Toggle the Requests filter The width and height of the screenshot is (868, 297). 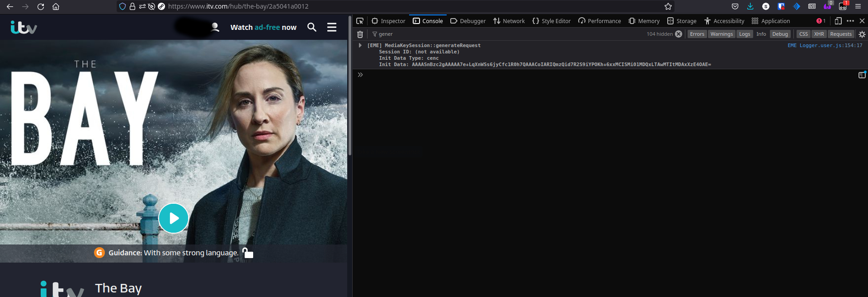[x=840, y=34]
